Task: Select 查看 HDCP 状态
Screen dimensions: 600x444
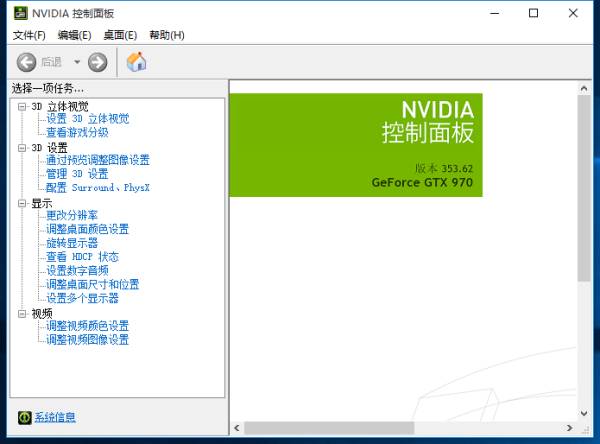Action: (82, 257)
